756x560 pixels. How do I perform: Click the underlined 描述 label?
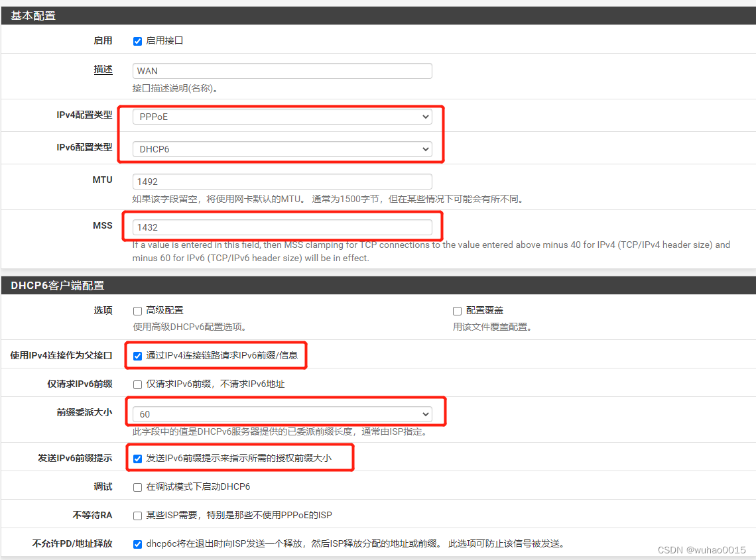pos(103,70)
